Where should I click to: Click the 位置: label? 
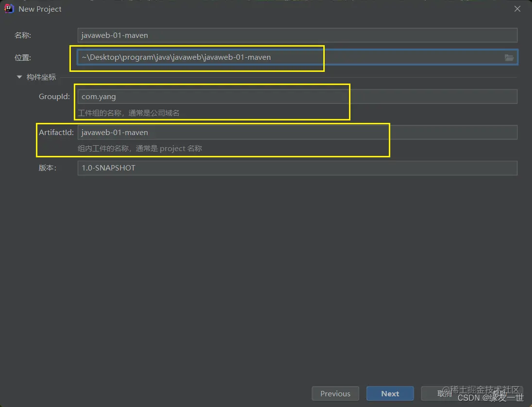pyautogui.click(x=23, y=58)
